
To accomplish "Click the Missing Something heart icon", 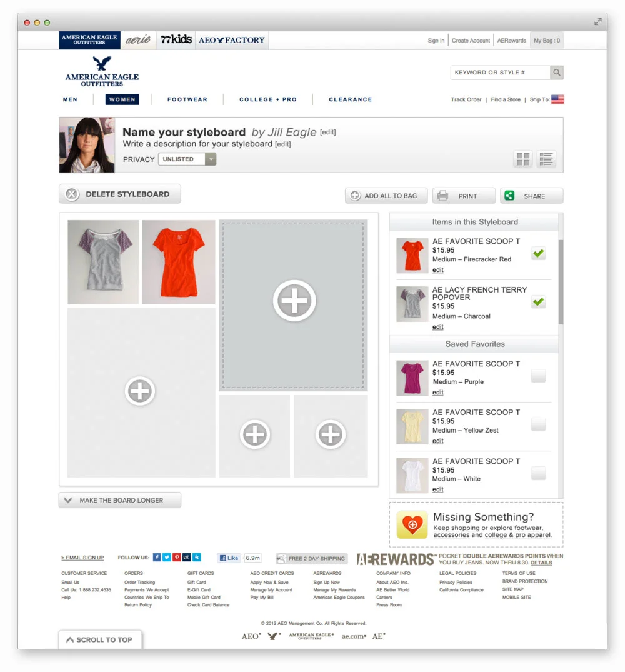I will pos(412,524).
